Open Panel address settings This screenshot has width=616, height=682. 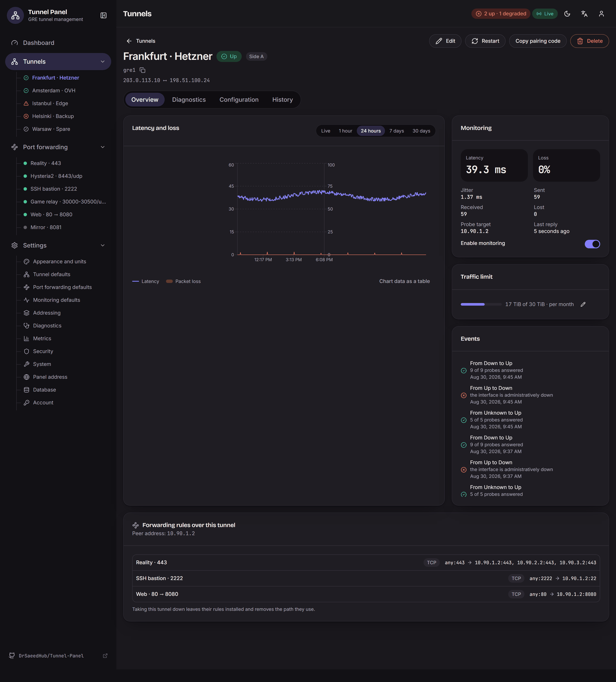coord(50,377)
